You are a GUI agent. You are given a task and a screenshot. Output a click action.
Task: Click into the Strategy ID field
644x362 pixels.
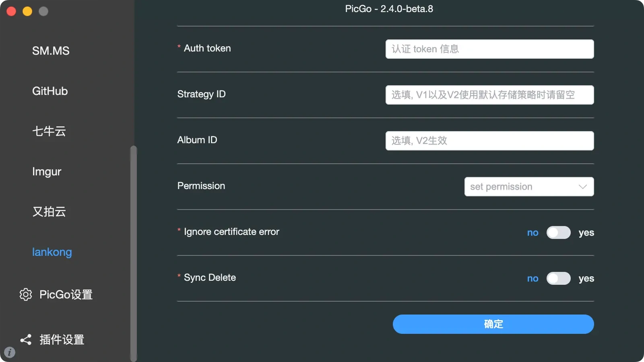tap(489, 95)
